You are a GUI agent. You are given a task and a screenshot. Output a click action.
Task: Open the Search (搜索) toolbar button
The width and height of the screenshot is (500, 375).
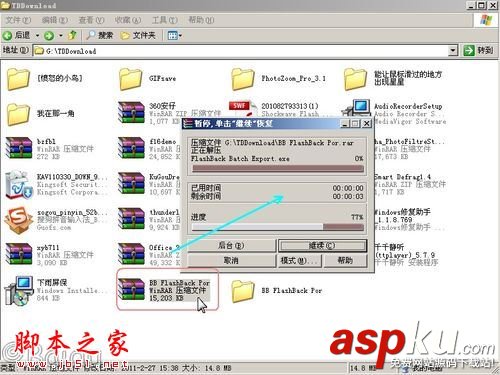tap(100, 35)
